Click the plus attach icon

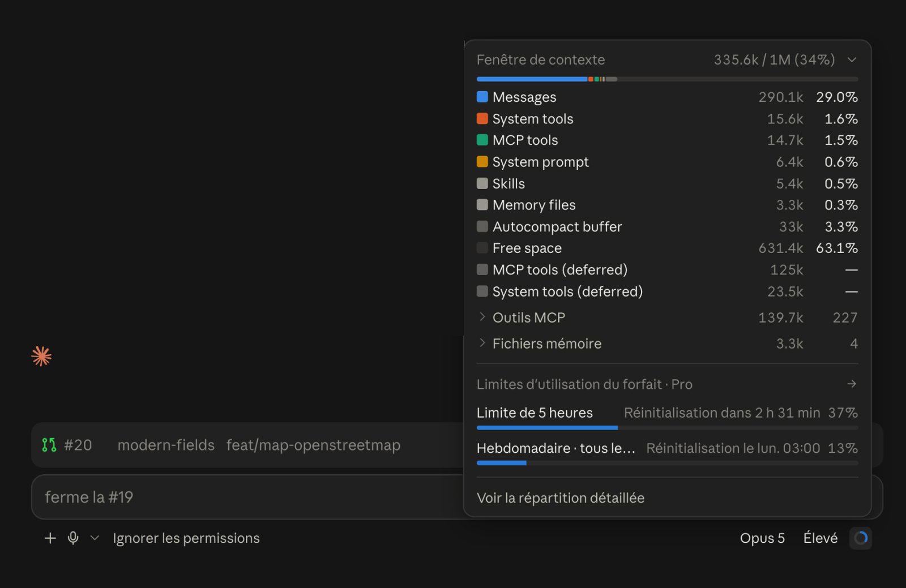[50, 538]
